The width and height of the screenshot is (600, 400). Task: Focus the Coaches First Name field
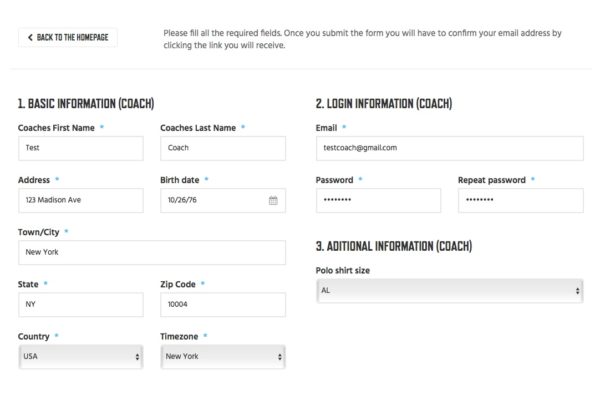click(x=81, y=148)
